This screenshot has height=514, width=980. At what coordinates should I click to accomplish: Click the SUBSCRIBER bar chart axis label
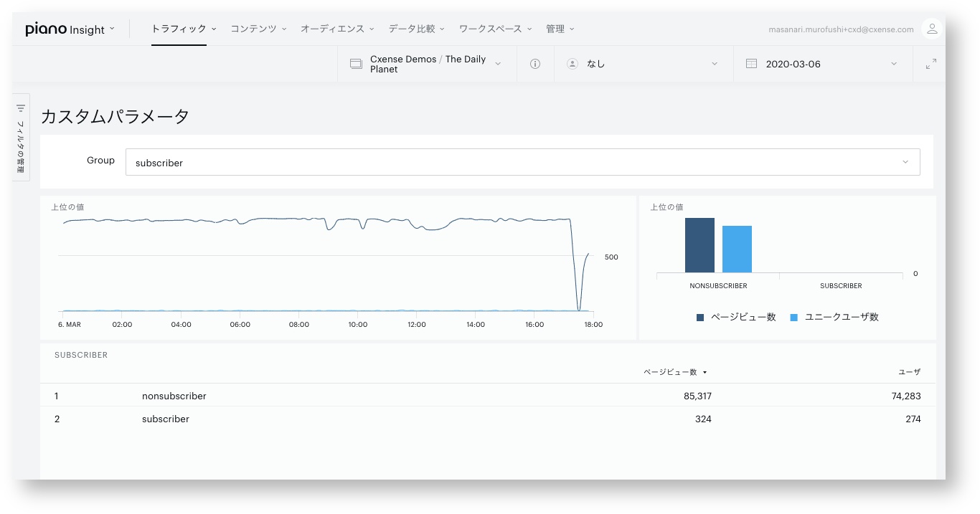[x=841, y=285]
